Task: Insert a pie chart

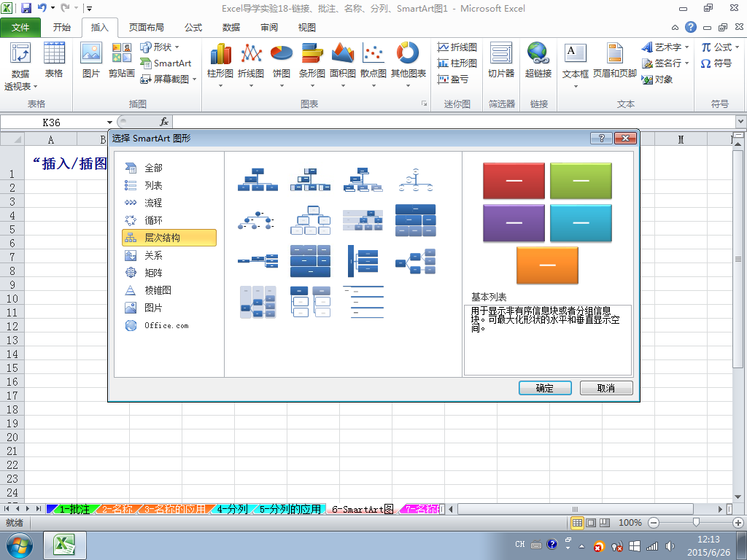Action: click(x=282, y=65)
